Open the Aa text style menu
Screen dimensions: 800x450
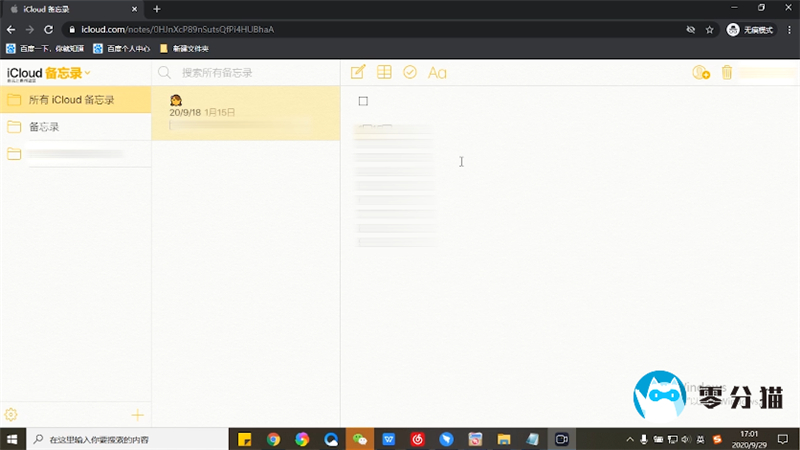(437, 73)
